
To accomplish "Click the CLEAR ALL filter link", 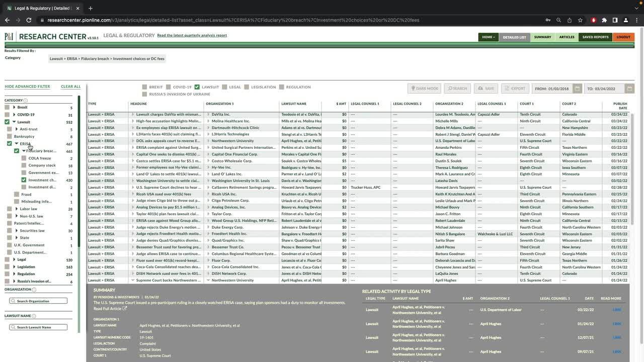I will click(70, 86).
